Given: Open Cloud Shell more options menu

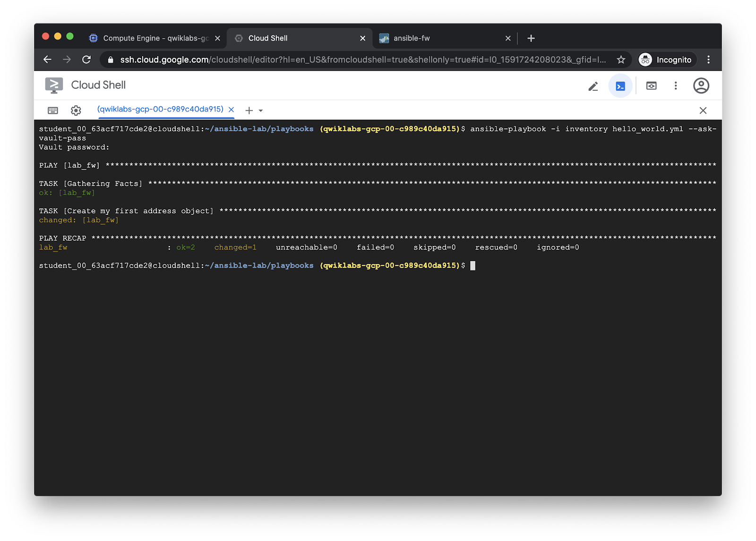Looking at the screenshot, I should (x=676, y=85).
